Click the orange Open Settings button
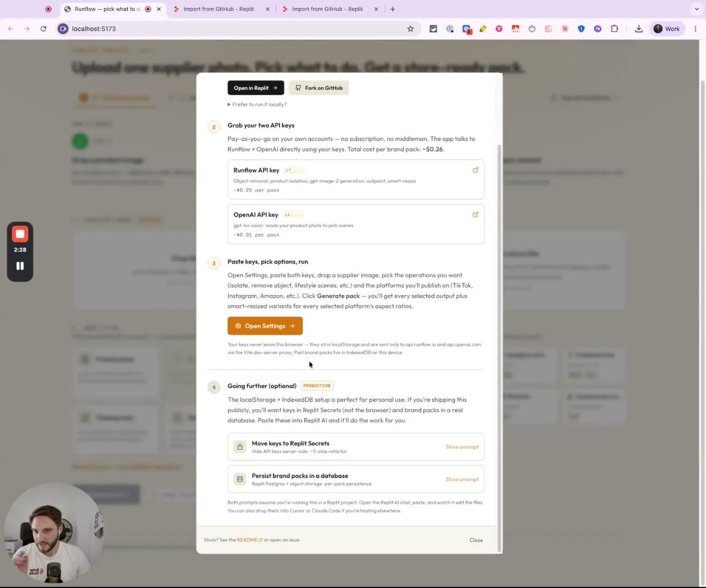This screenshot has height=588, width=706. 265,326
